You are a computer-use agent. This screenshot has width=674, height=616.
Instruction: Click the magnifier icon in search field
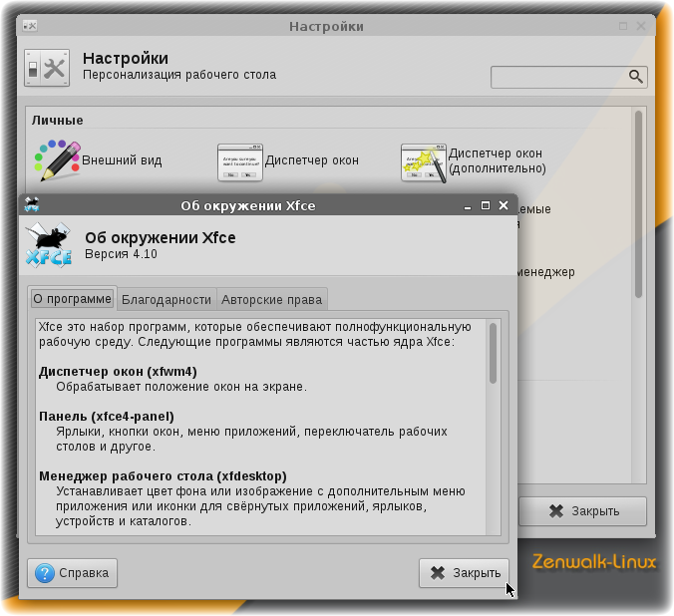coord(636,77)
